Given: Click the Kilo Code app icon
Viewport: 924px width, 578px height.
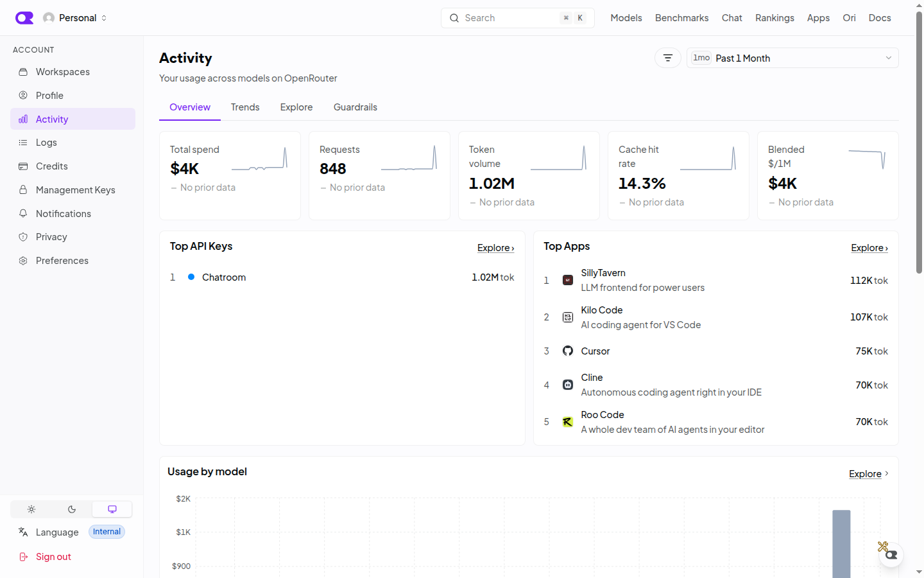Looking at the screenshot, I should coord(568,317).
